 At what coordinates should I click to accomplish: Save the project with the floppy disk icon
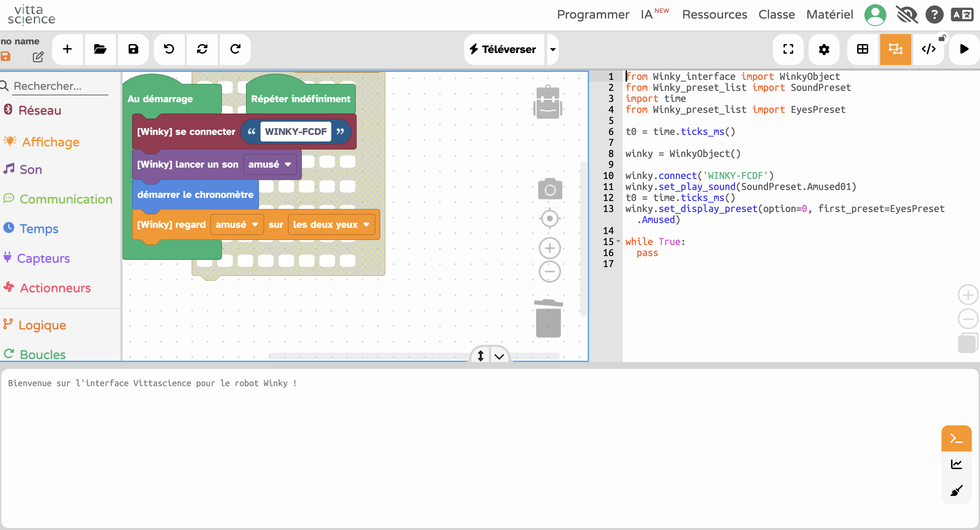(x=133, y=49)
